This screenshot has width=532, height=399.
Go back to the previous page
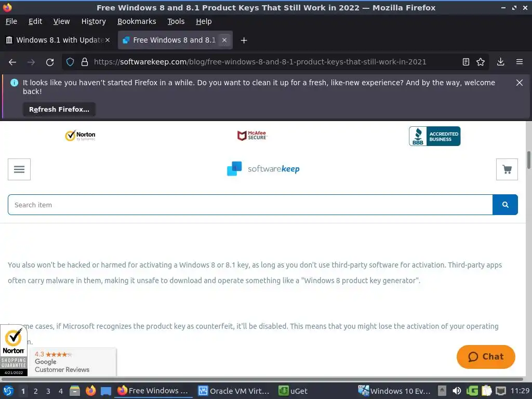tap(12, 62)
